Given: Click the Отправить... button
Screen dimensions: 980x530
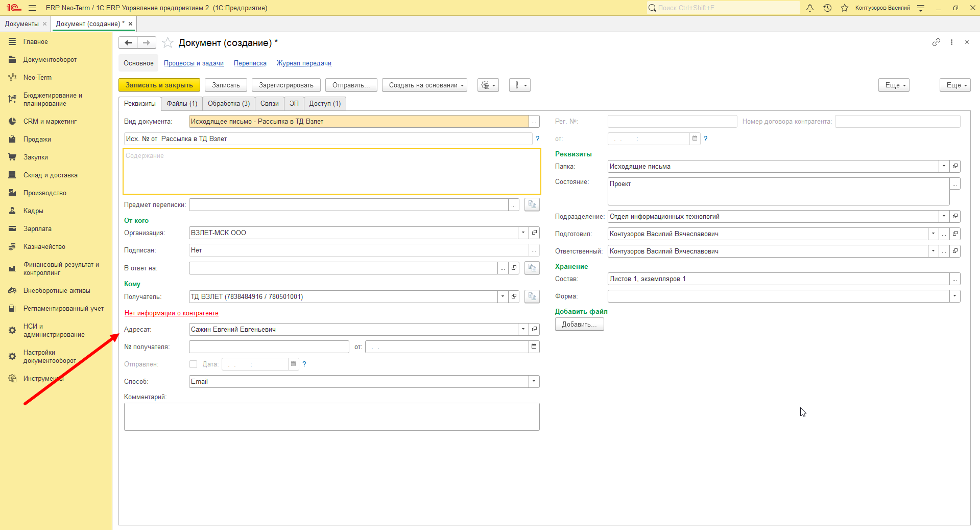Looking at the screenshot, I should [x=351, y=85].
